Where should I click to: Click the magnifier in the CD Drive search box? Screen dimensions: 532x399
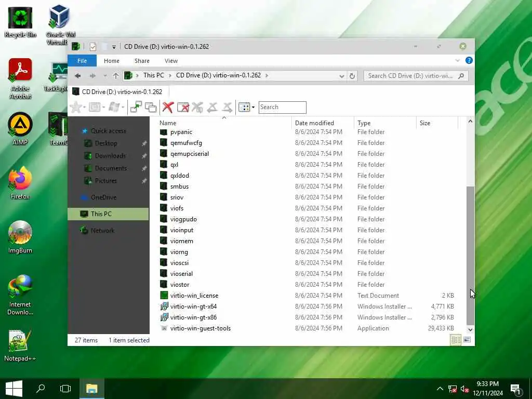click(x=461, y=76)
